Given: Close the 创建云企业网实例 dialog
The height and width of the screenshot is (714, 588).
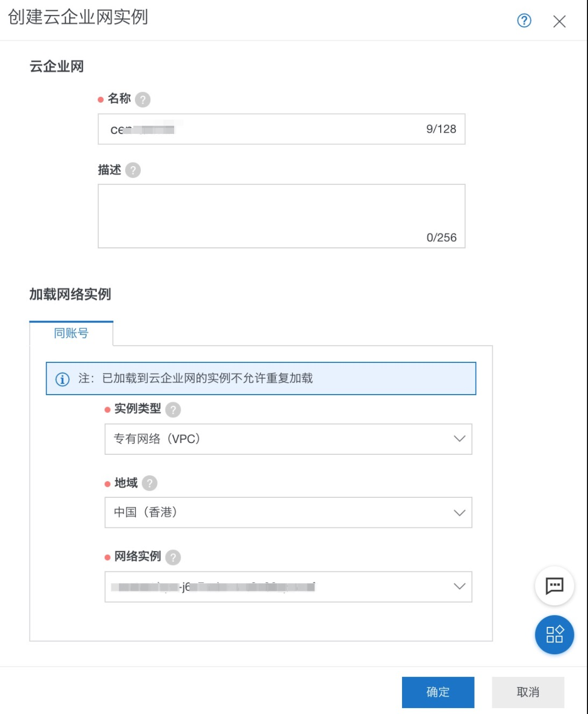Looking at the screenshot, I should (559, 22).
